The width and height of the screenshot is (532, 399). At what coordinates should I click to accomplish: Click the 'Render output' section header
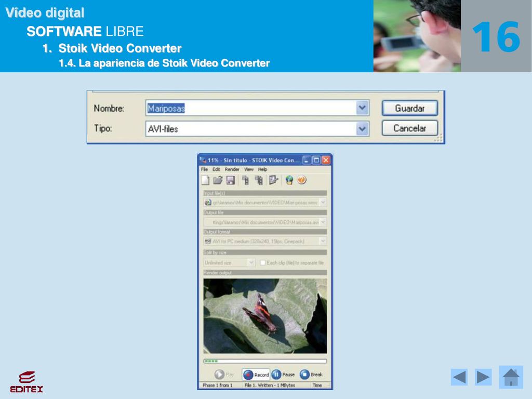(x=265, y=273)
